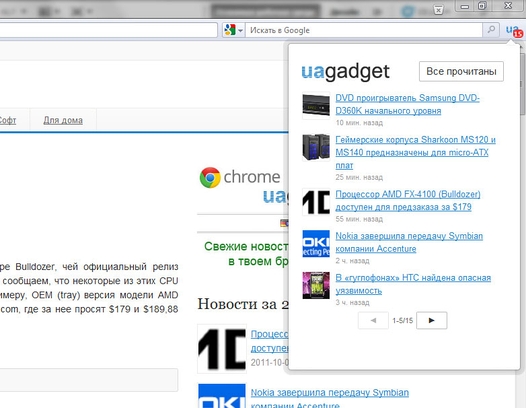Viewport: 526px width, 408px height.
Task: Restore down the browser window
Action: pos(482,6)
